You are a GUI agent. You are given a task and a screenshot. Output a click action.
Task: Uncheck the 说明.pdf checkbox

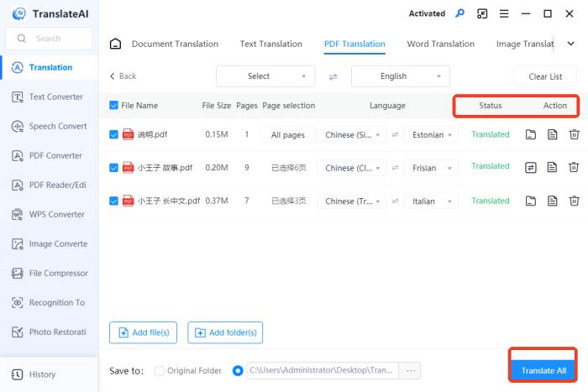pos(113,134)
